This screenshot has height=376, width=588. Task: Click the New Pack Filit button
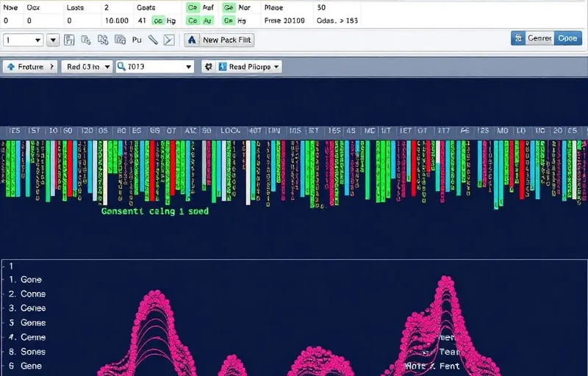coord(219,40)
